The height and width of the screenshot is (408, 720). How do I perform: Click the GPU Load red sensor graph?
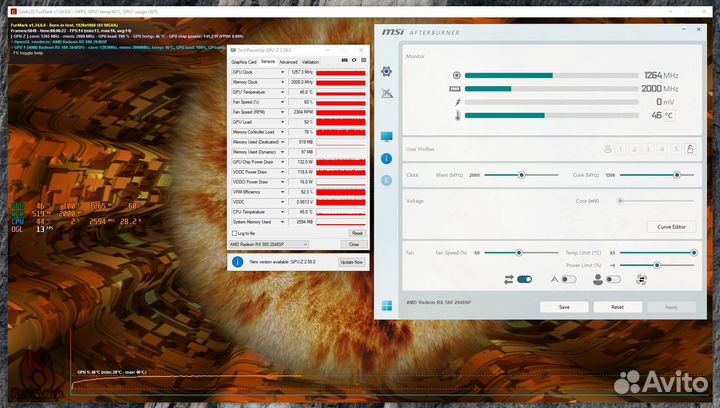pos(341,122)
